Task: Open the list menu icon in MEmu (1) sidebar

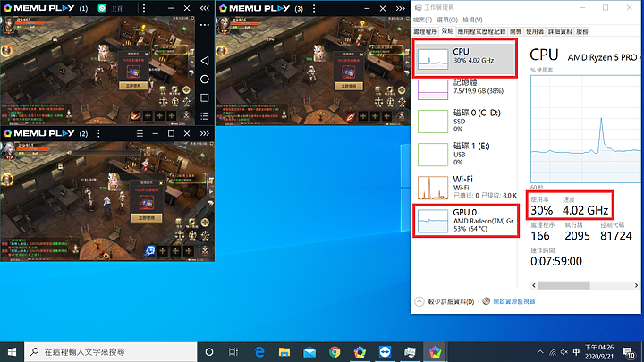Action: 205,116
